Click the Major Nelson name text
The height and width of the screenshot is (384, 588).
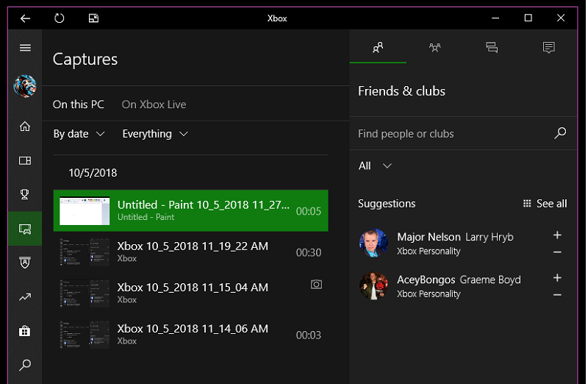pos(429,237)
